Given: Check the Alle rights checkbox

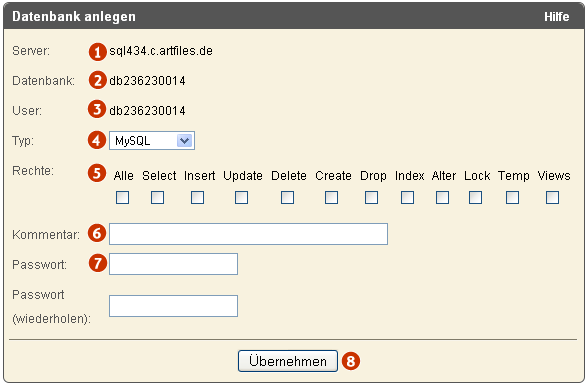Looking at the screenshot, I should pos(123,198).
